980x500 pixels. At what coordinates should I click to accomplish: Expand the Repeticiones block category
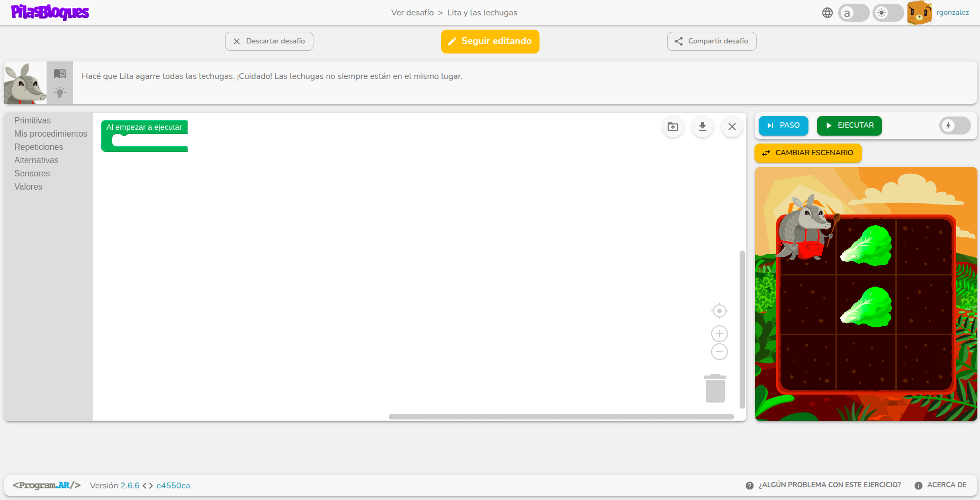coord(39,147)
